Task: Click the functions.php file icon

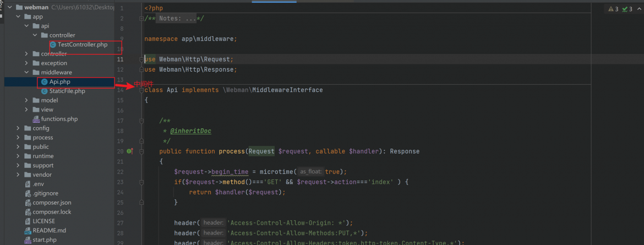Action: click(36, 119)
